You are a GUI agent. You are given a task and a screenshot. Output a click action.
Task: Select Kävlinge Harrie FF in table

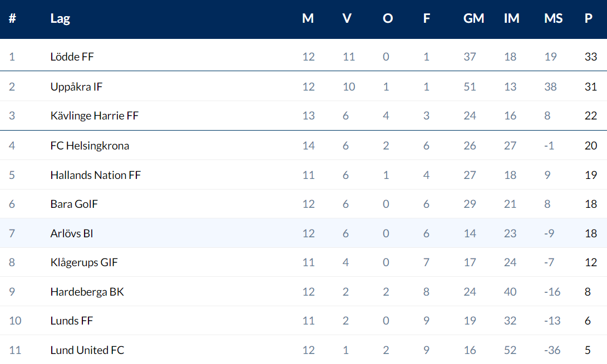pyautogui.click(x=94, y=116)
